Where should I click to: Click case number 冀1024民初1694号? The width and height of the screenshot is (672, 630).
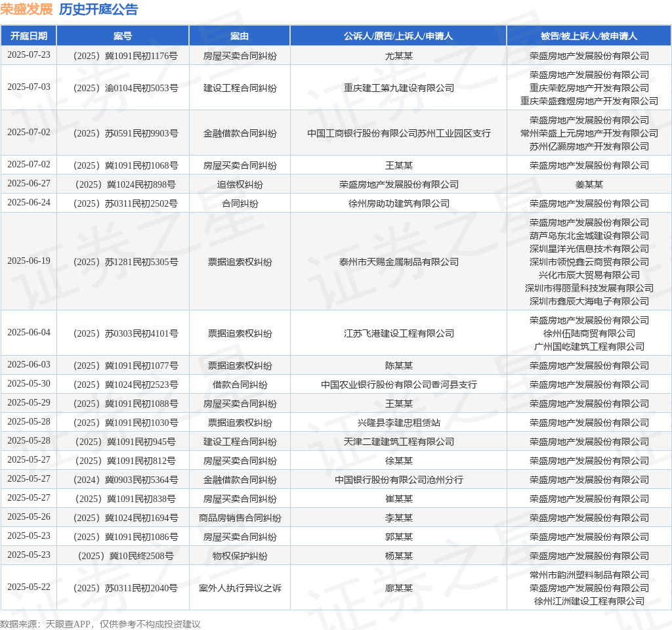click(x=125, y=518)
